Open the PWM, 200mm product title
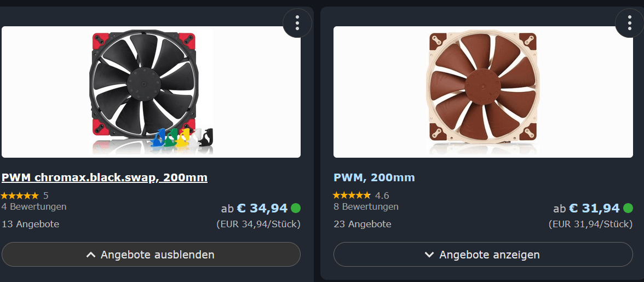This screenshot has height=282, width=644. 374,178
